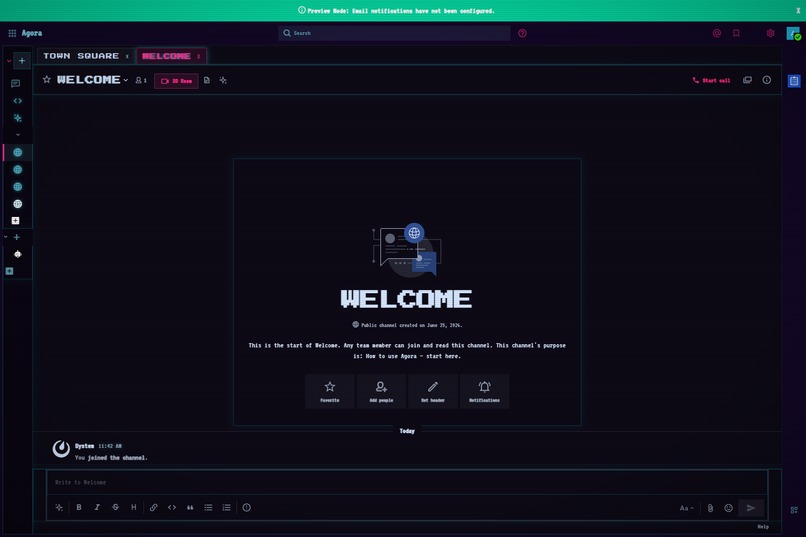This screenshot has width=806, height=537.
Task: Click the Help link below composer
Action: (763, 527)
